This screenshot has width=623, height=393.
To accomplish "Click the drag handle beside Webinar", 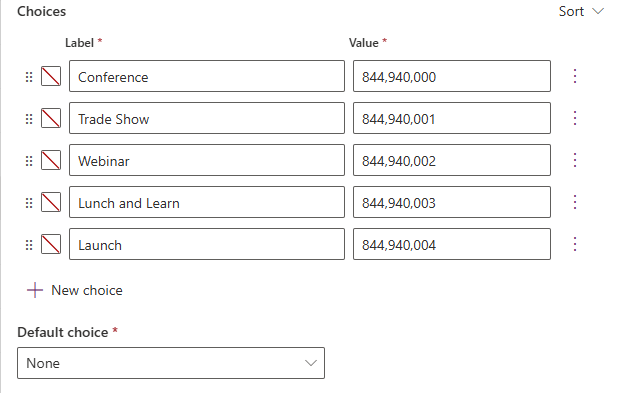I will pos(29,161).
